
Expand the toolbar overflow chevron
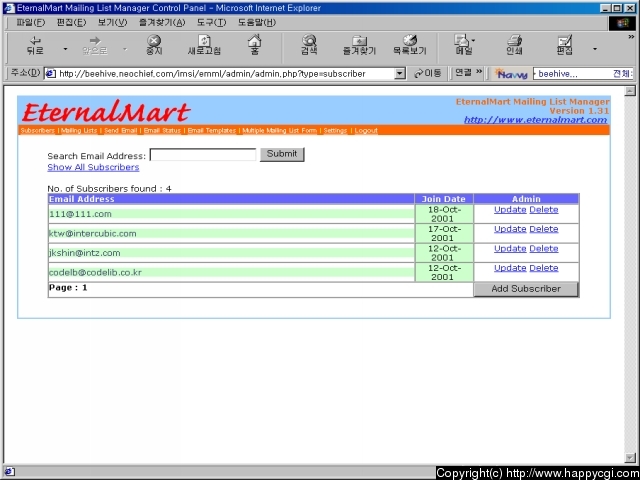[631, 37]
